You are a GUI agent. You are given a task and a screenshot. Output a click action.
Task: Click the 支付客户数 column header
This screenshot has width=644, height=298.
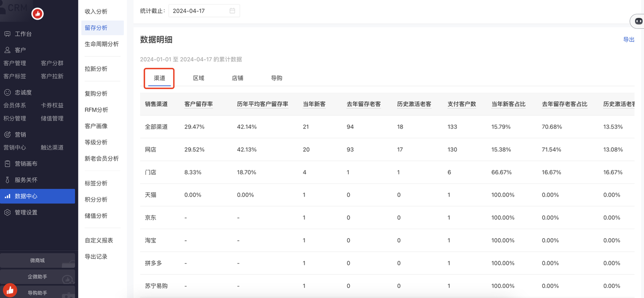[462, 104]
